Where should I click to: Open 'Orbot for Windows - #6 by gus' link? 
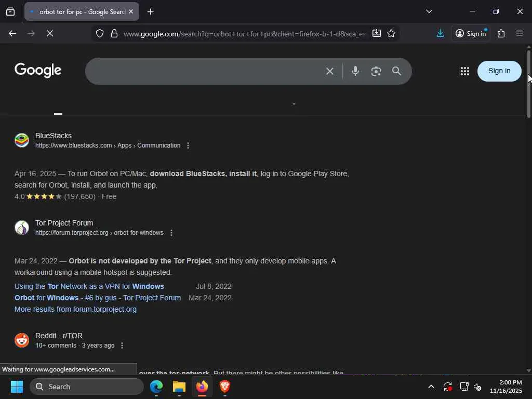click(98, 298)
